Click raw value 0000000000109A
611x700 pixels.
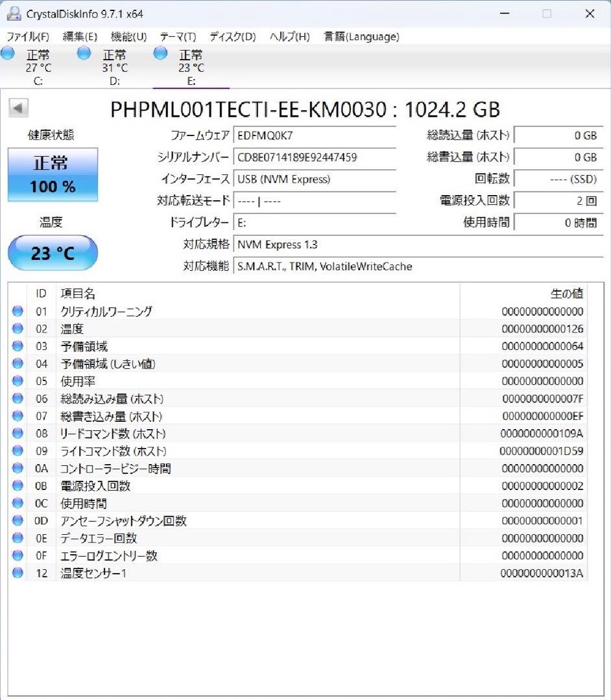pyautogui.click(x=542, y=434)
